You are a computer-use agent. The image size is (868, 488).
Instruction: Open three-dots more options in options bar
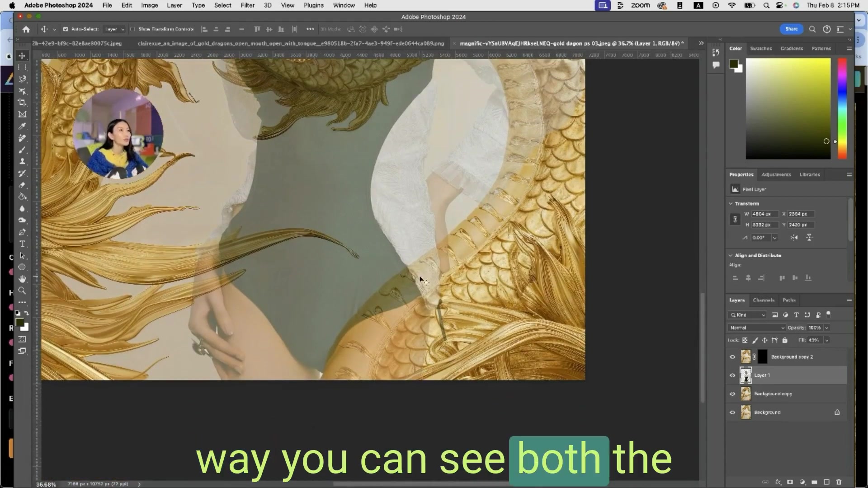(x=310, y=29)
